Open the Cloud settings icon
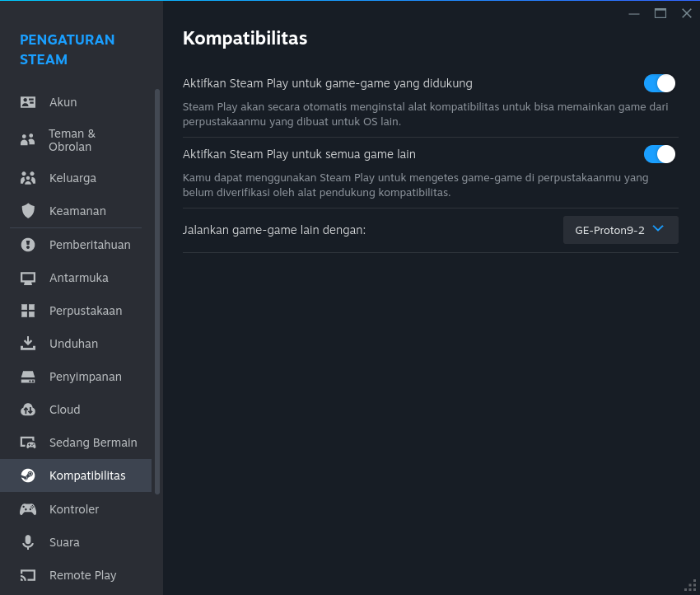The width and height of the screenshot is (700, 595). [x=28, y=410]
